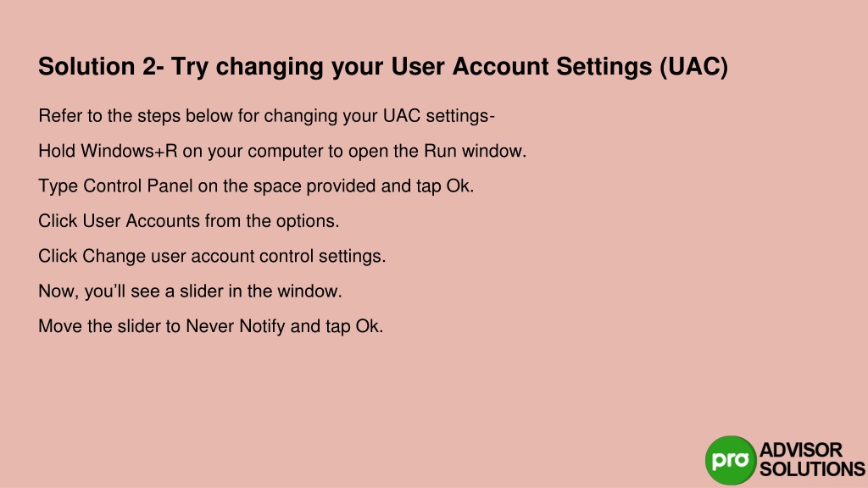Click 'Windows+R' in the second line
This screenshot has height=488, width=868.
(129, 151)
